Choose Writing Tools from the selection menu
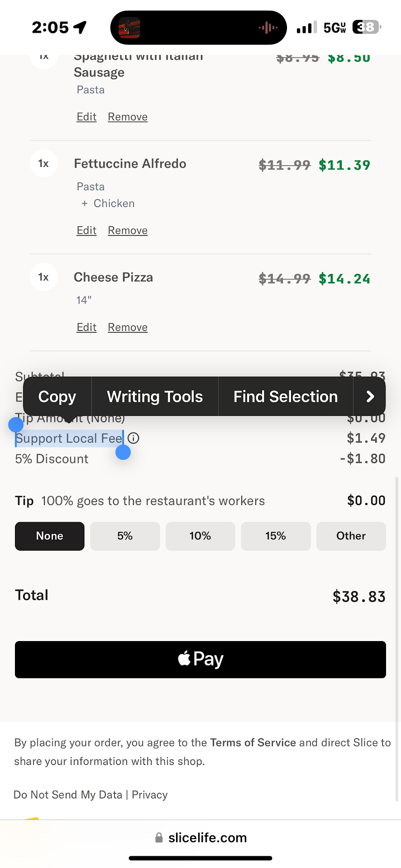Viewport: 401px width, 868px height. [155, 396]
